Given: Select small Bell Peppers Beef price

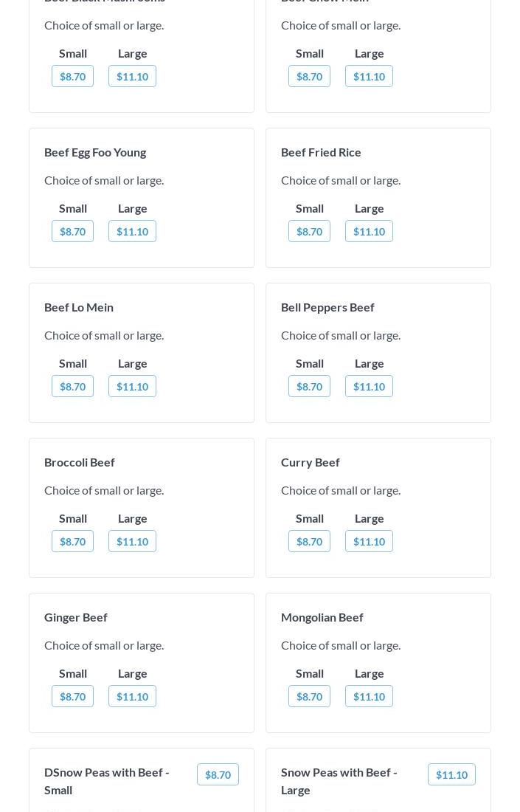Looking at the screenshot, I should 309,386.
